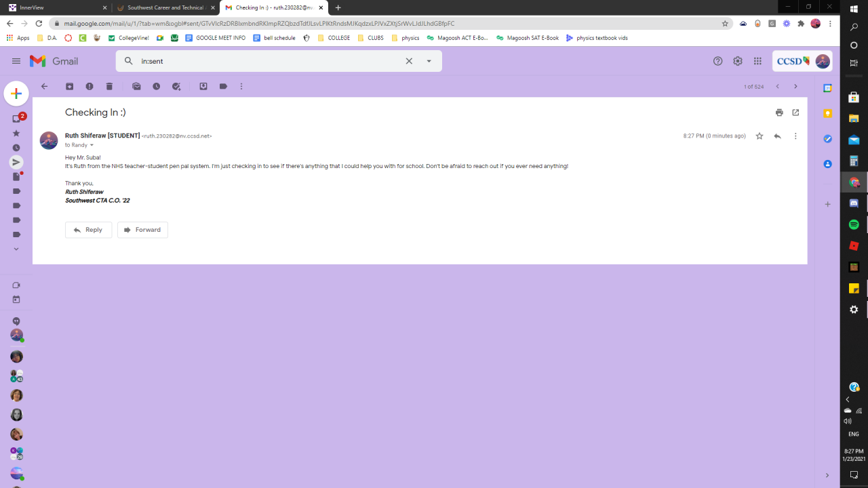868x488 pixels.
Task: Open Starred mail in the sidebar
Action: (x=16, y=134)
